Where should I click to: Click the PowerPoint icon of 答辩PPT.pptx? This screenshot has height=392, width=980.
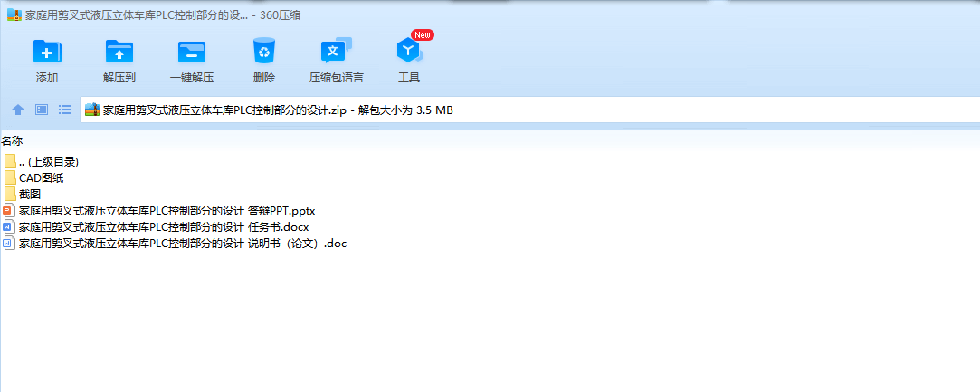coord(8,211)
